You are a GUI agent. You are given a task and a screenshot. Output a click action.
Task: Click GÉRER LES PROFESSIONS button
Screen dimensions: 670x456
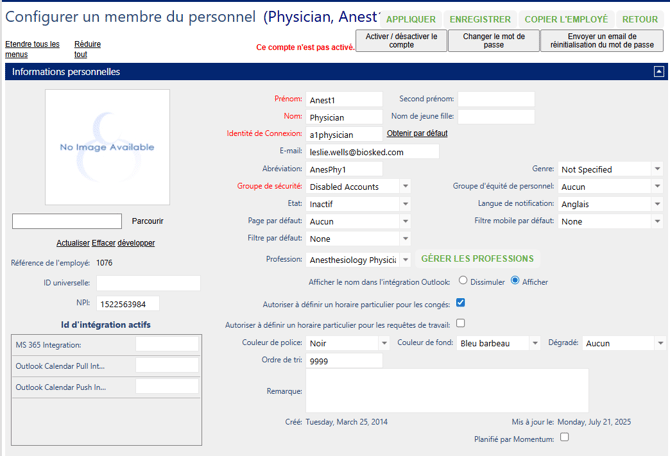477,259
